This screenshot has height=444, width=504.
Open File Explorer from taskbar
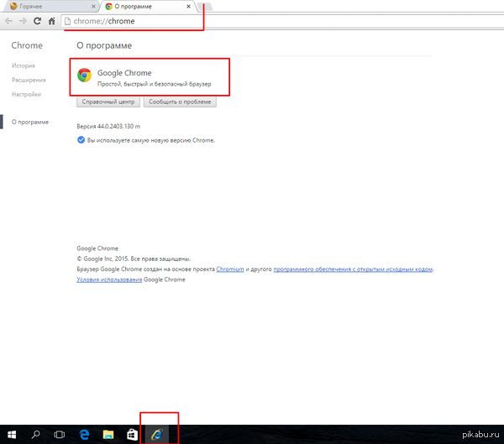pyautogui.click(x=108, y=435)
